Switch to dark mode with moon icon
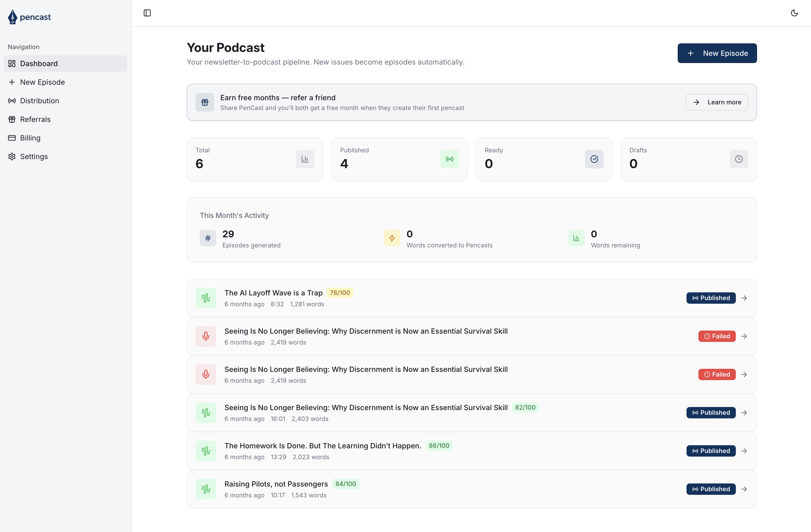Viewport: 811px width, 532px height. pyautogui.click(x=794, y=13)
